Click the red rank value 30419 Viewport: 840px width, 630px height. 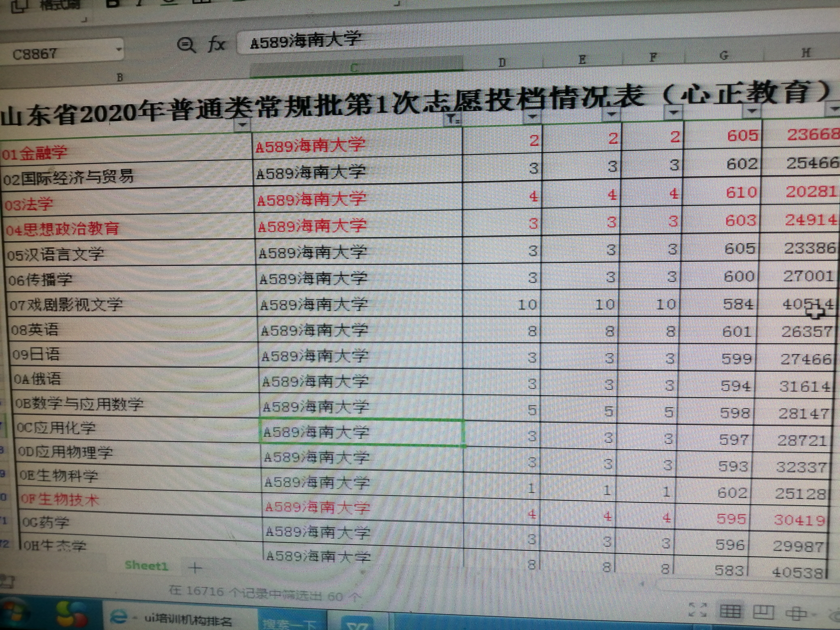coord(800,520)
